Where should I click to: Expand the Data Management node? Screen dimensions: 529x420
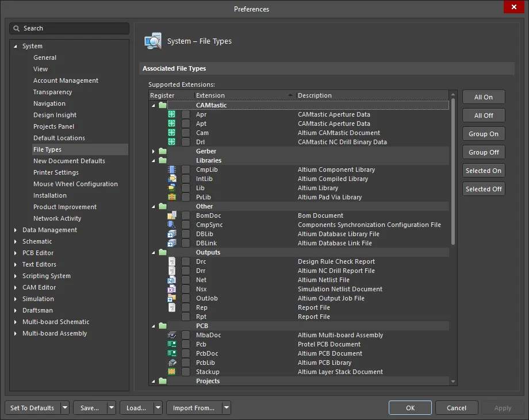pos(15,230)
